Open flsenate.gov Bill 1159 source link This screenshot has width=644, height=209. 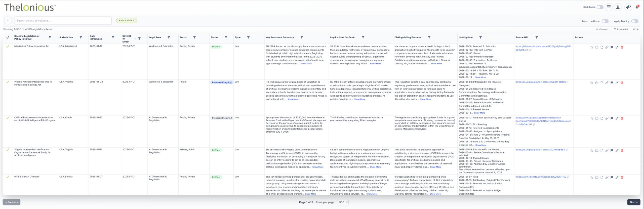point(541,177)
